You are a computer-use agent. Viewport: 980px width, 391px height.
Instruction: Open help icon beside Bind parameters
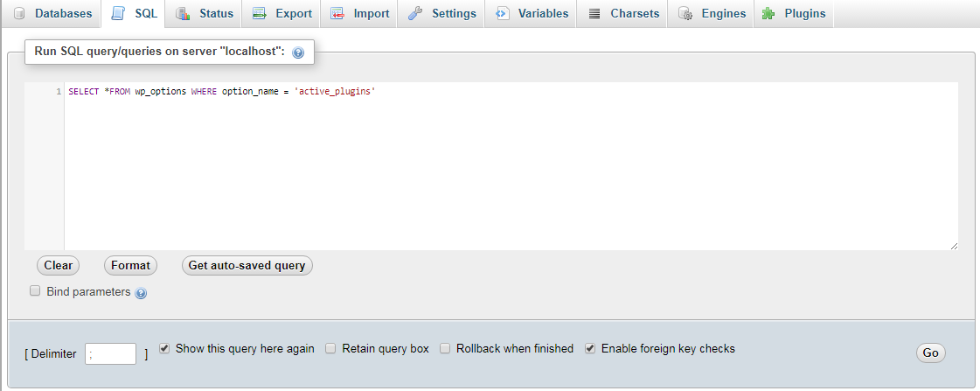(x=141, y=293)
